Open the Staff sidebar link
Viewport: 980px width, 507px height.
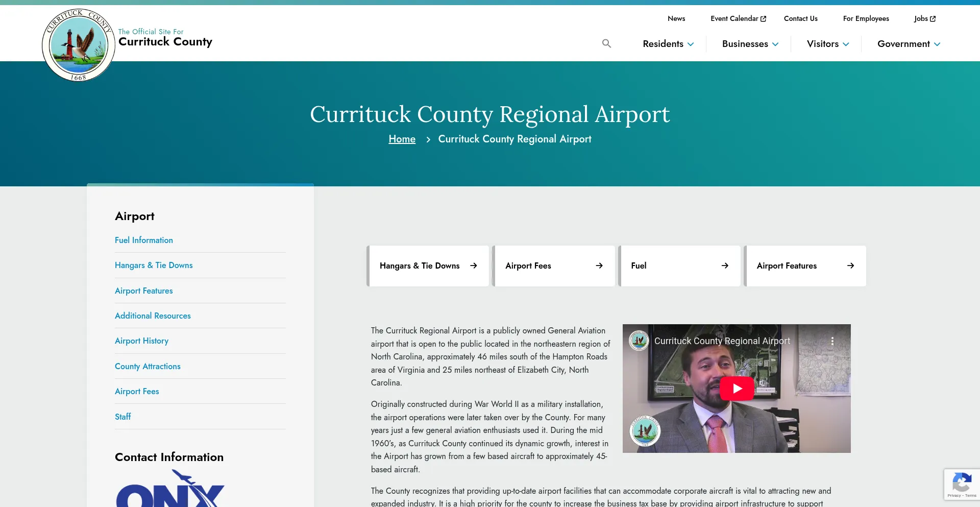coord(123,417)
